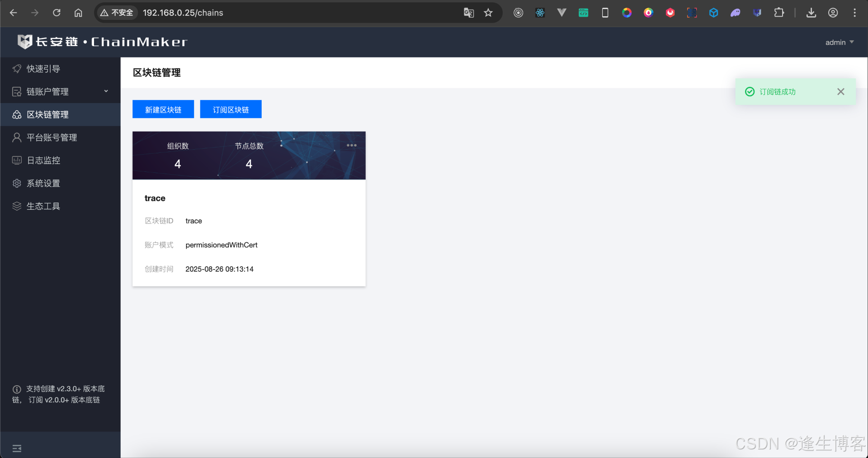This screenshot has height=458, width=868.
Task: Open the browser downloads panel
Action: tap(811, 13)
